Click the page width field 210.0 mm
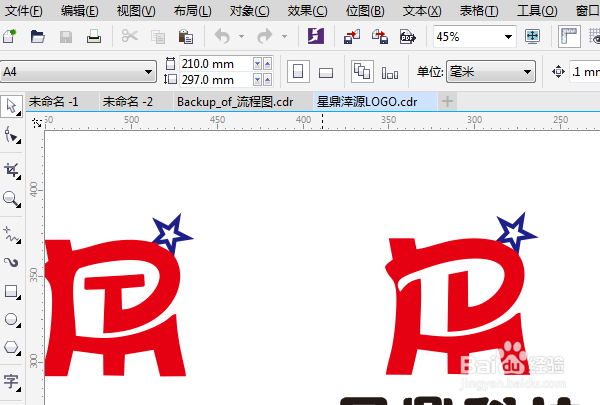 (216, 64)
